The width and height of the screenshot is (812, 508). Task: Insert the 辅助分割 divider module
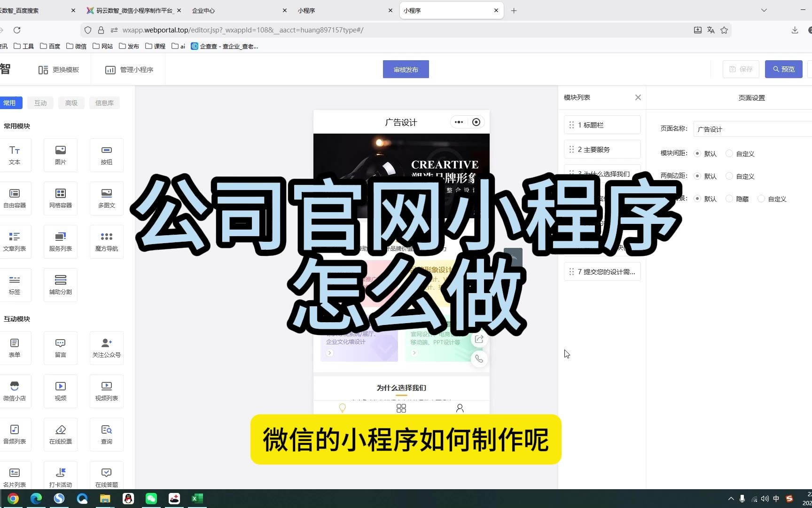[x=61, y=285]
